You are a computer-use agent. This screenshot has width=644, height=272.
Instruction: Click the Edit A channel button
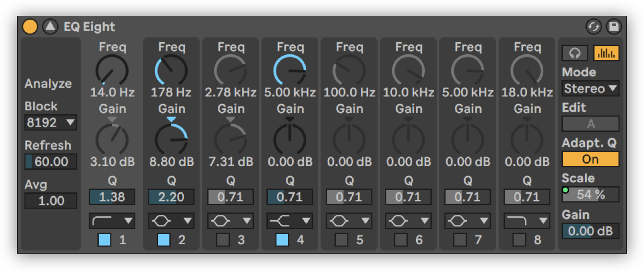tap(591, 124)
